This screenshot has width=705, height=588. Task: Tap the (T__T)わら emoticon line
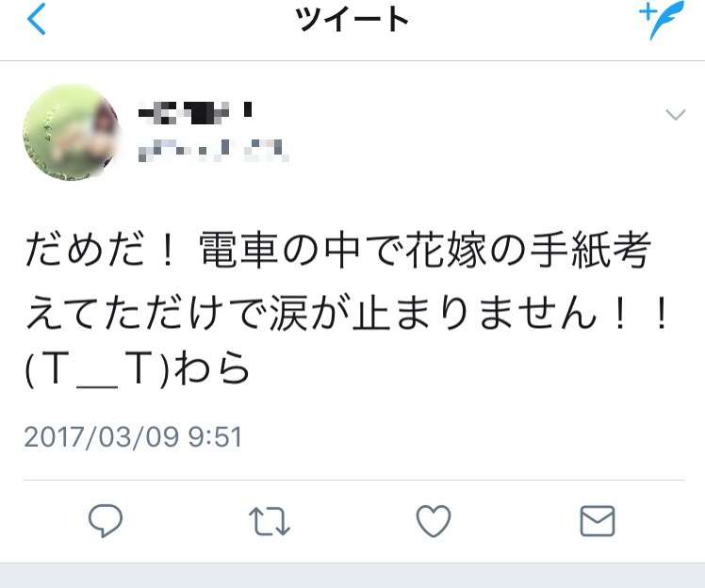pos(137,368)
